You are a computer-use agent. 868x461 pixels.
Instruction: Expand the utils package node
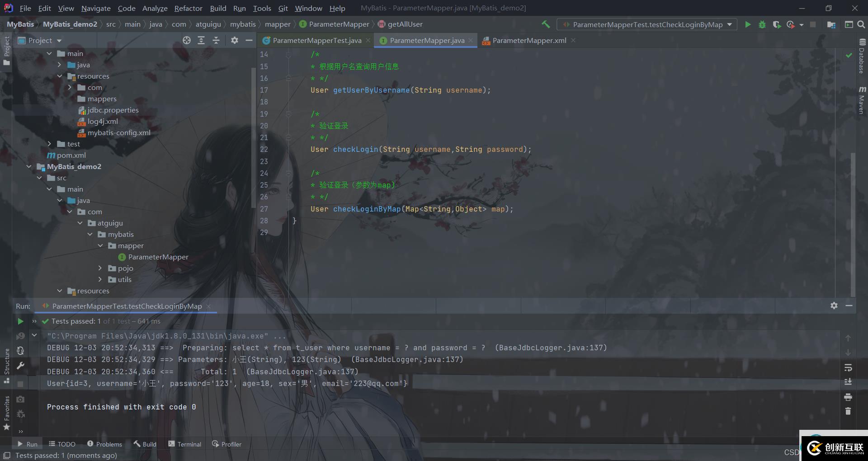point(100,279)
